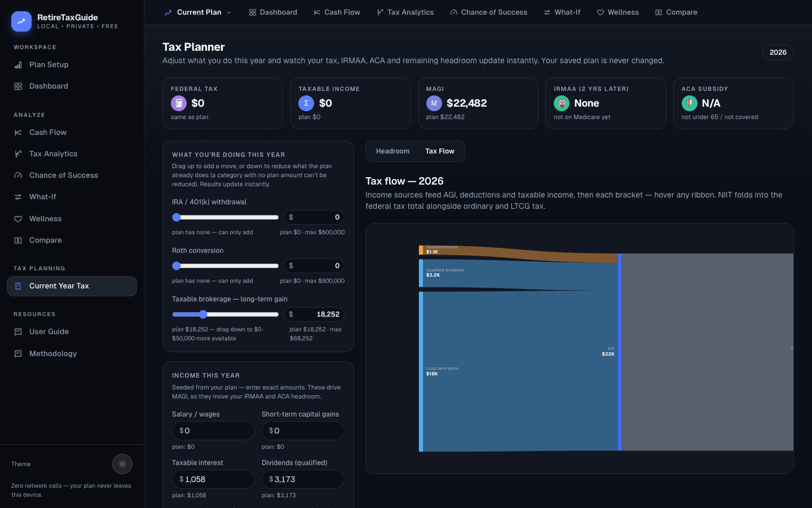The image size is (812, 508).
Task: Expand the Current Plan dropdown
Action: (197, 12)
